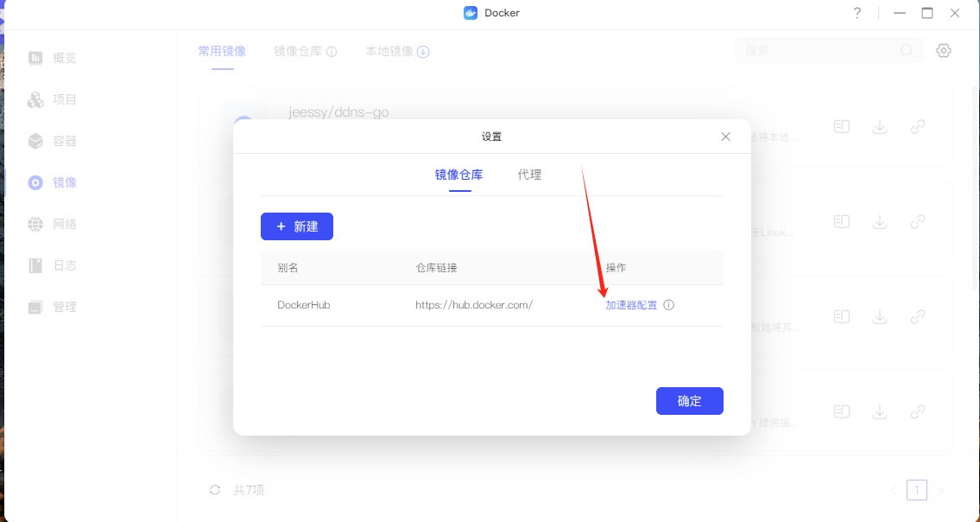
Task: Go to 项目 in the sidebar
Action: pyautogui.click(x=65, y=99)
